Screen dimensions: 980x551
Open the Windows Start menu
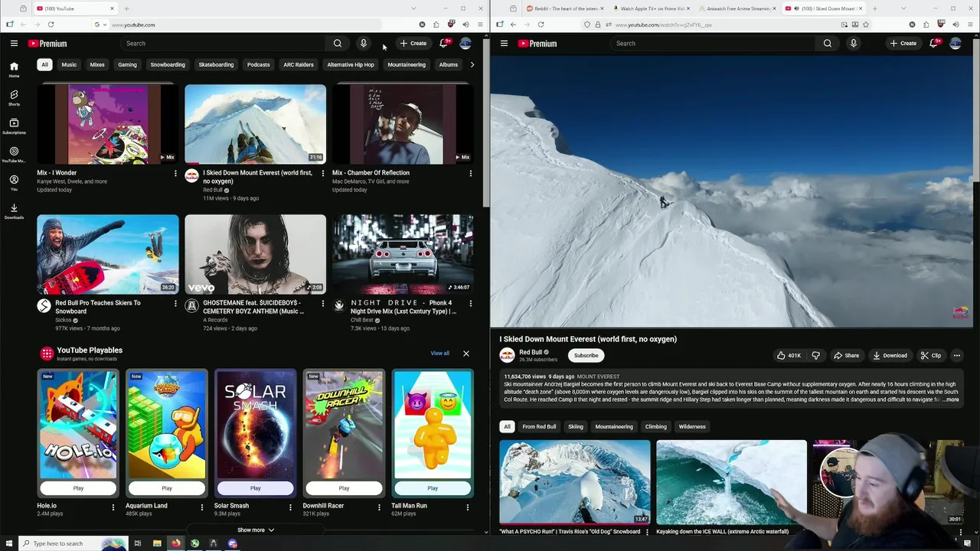[8, 543]
